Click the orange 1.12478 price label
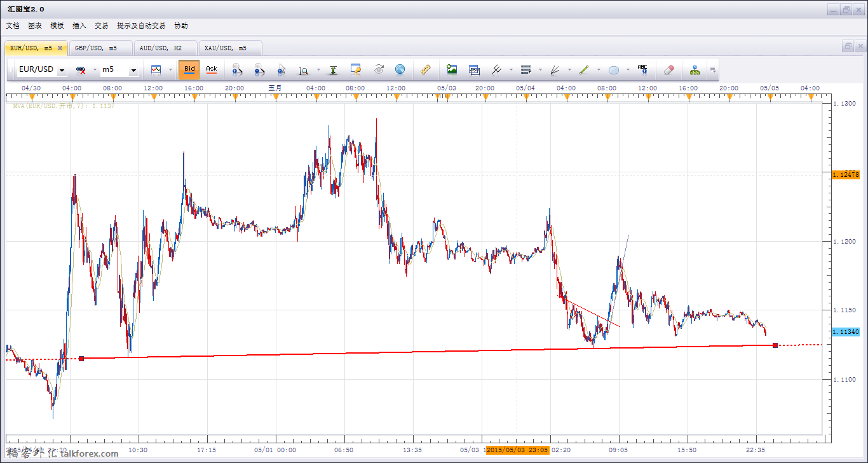868x463 pixels. pyautogui.click(x=845, y=174)
